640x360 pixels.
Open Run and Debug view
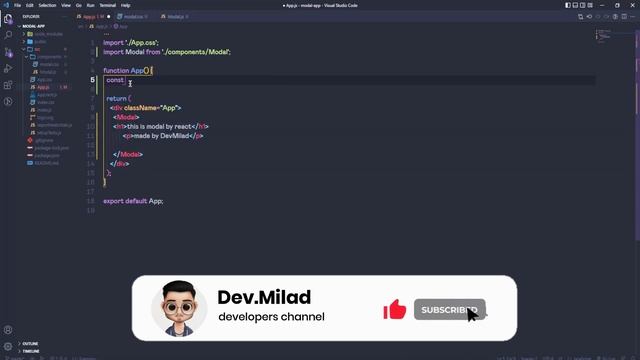[x=8, y=69]
